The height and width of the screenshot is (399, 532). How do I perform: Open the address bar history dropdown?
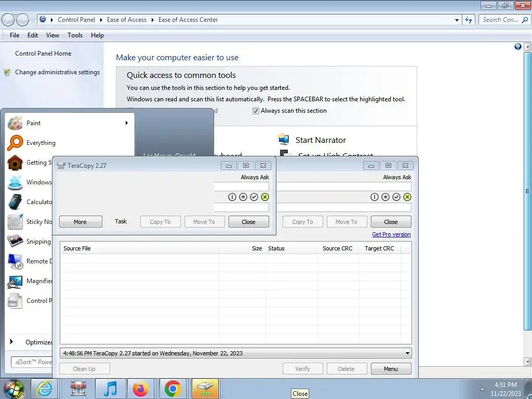pyautogui.click(x=457, y=20)
